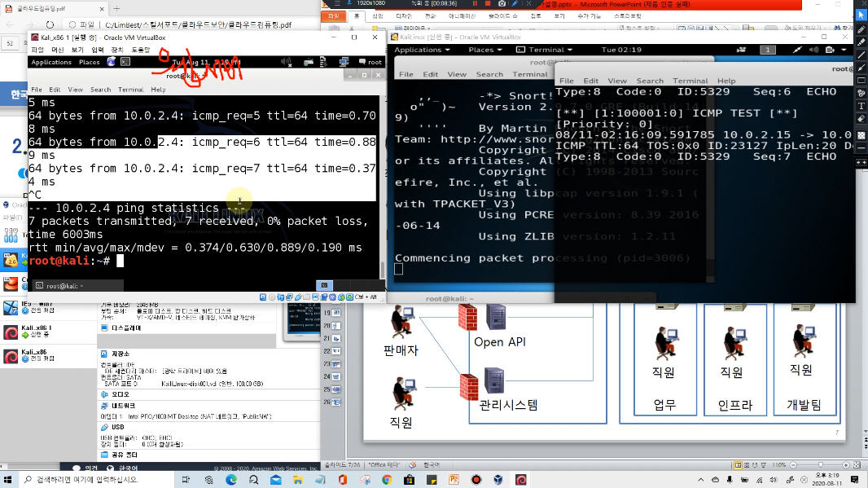This screenshot has height=488, width=868.
Task: Open root user menu in Kali_x86 1 panel
Action: point(370,62)
